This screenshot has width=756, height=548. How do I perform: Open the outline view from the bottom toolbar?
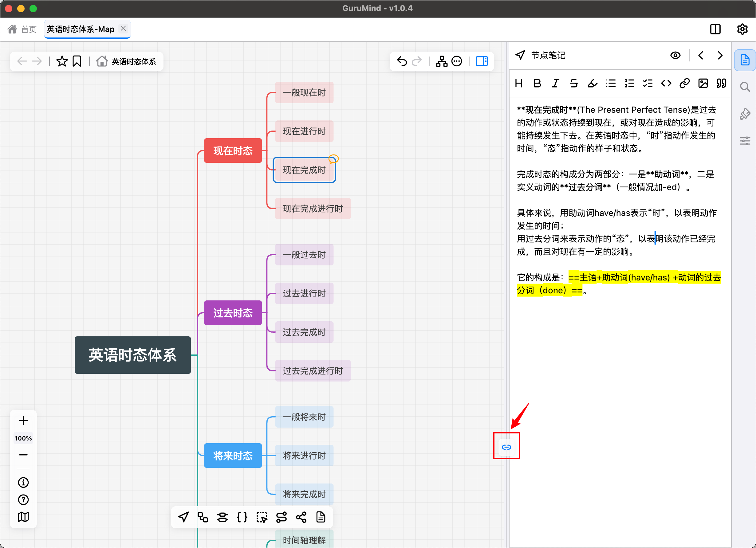coord(321,517)
